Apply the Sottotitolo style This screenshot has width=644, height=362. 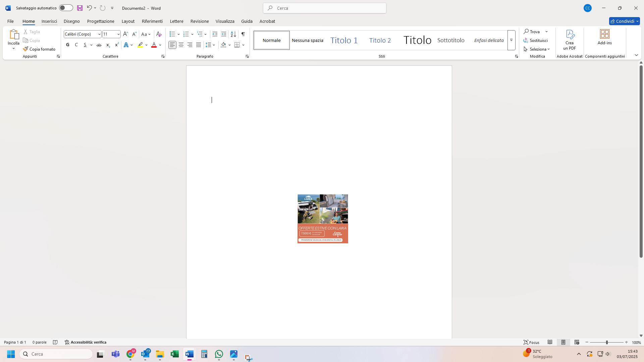click(451, 40)
